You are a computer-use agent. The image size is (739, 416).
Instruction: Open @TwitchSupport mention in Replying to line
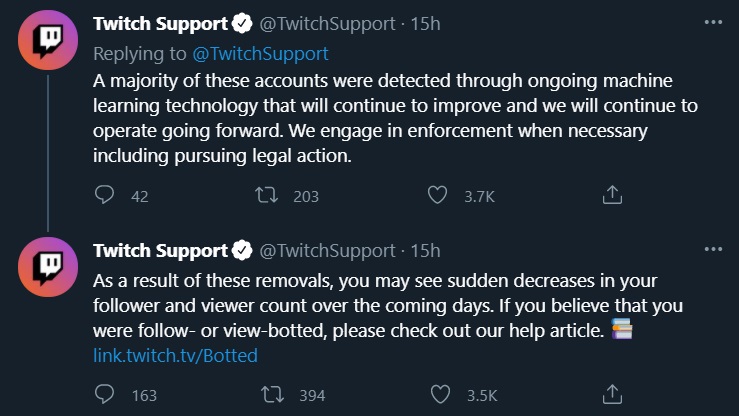[x=260, y=53]
